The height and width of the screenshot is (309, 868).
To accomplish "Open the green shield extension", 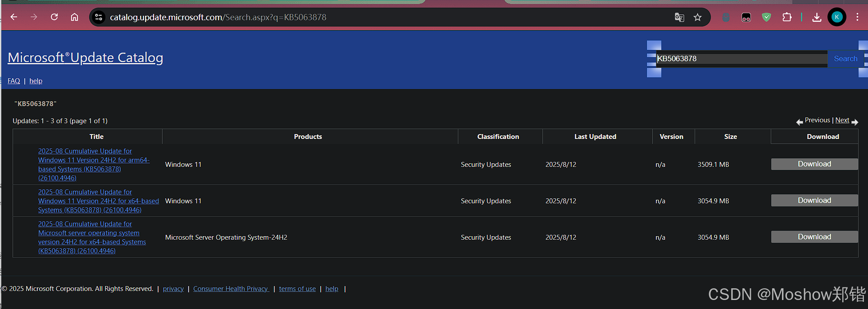I will pyautogui.click(x=766, y=17).
